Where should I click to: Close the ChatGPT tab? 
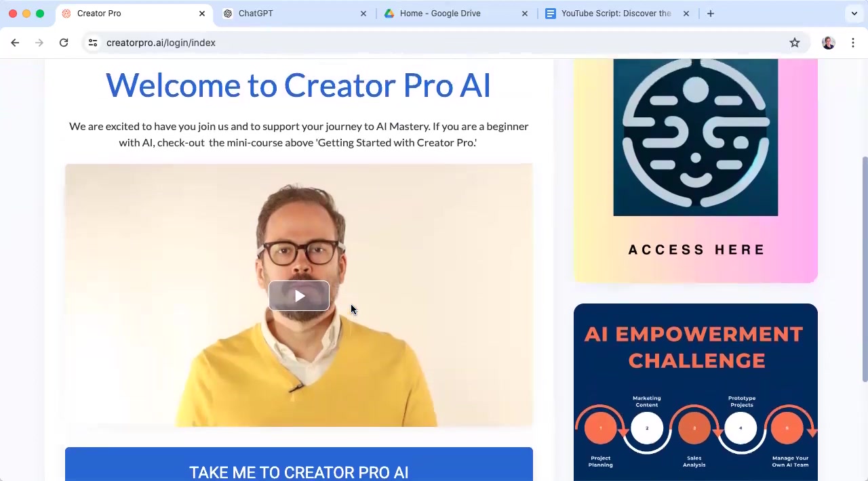(x=363, y=14)
